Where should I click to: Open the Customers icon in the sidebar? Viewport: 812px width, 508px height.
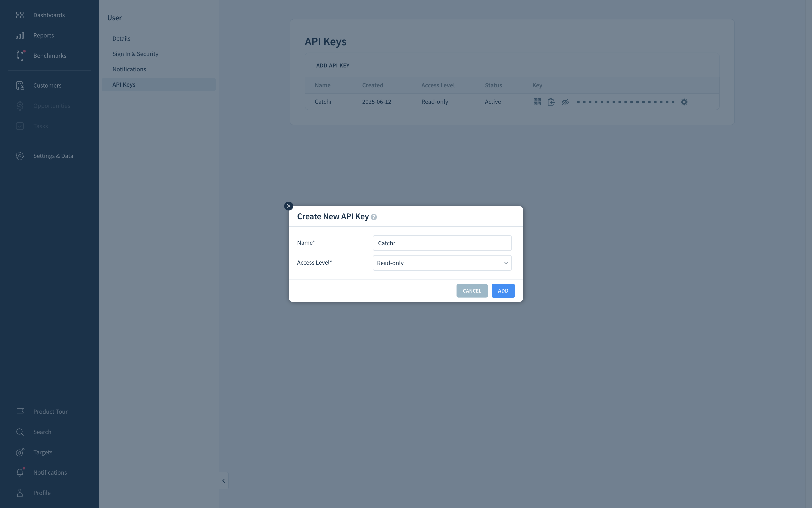pyautogui.click(x=20, y=85)
